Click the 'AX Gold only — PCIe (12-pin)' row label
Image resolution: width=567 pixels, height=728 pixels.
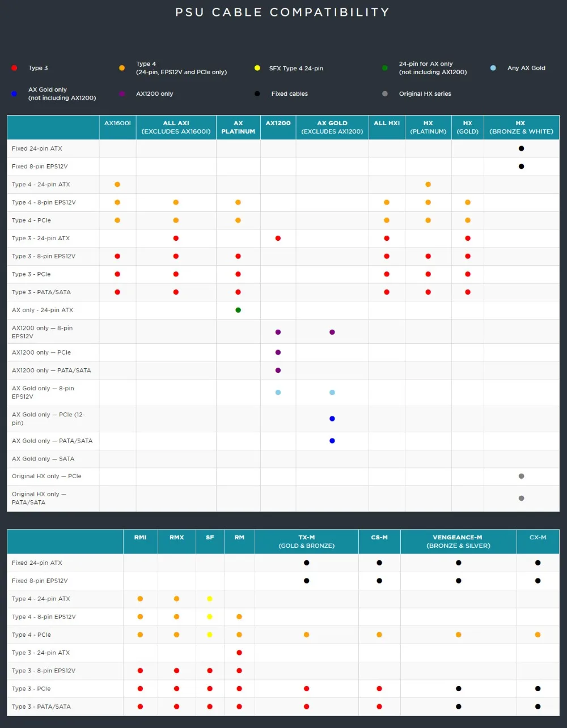(x=48, y=419)
